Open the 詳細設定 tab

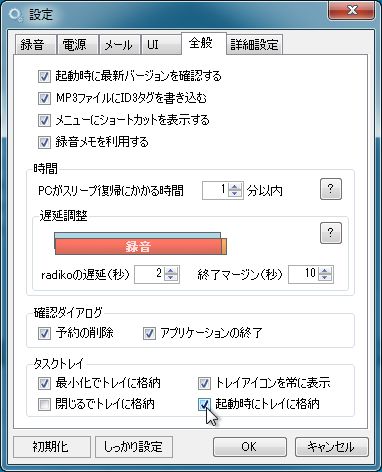coord(254,44)
